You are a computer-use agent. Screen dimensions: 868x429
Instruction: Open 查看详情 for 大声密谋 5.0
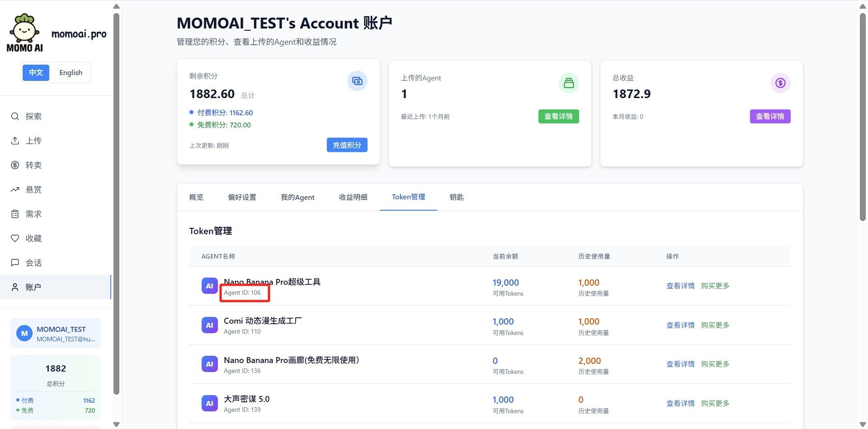[680, 403]
